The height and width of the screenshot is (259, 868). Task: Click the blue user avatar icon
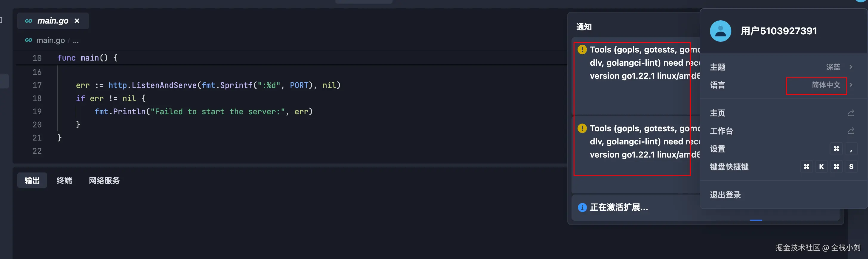pyautogui.click(x=720, y=31)
